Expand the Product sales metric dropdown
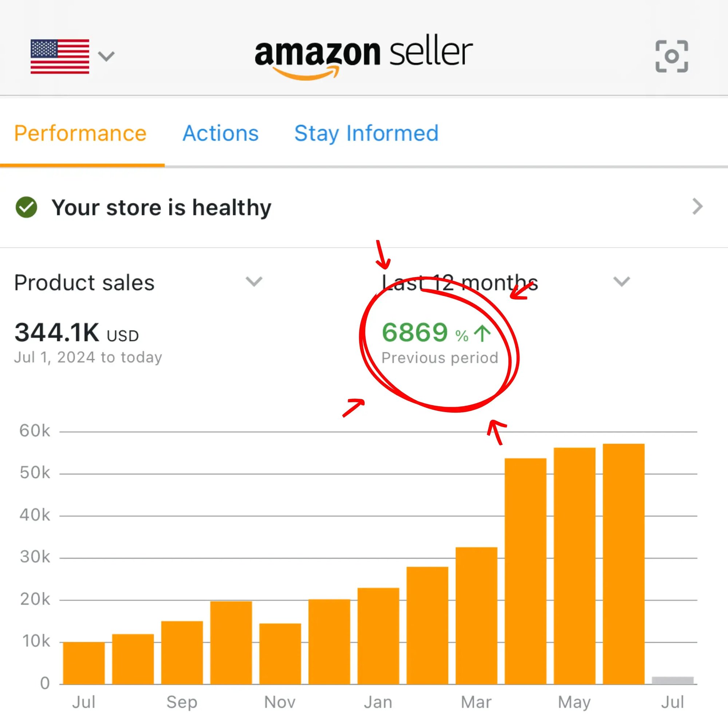 [x=254, y=281]
